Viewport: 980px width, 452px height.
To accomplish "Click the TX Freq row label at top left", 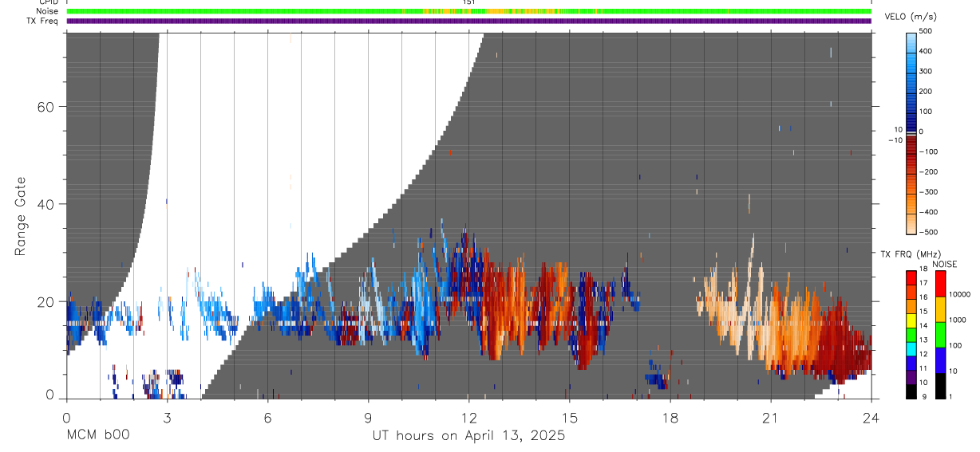I will (x=42, y=21).
